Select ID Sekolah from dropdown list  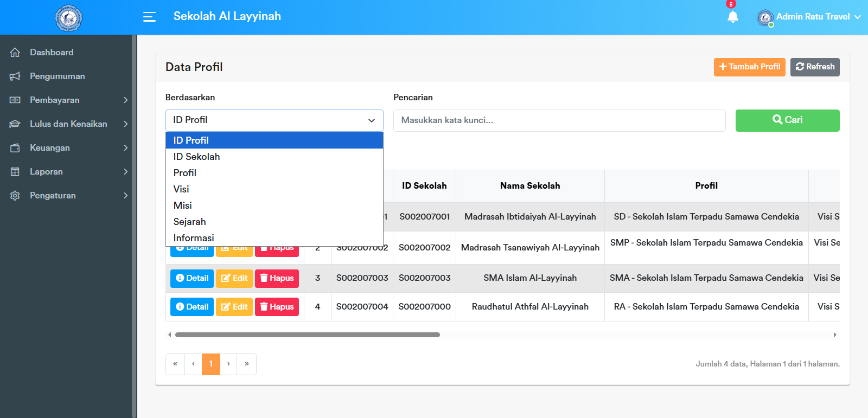(196, 157)
